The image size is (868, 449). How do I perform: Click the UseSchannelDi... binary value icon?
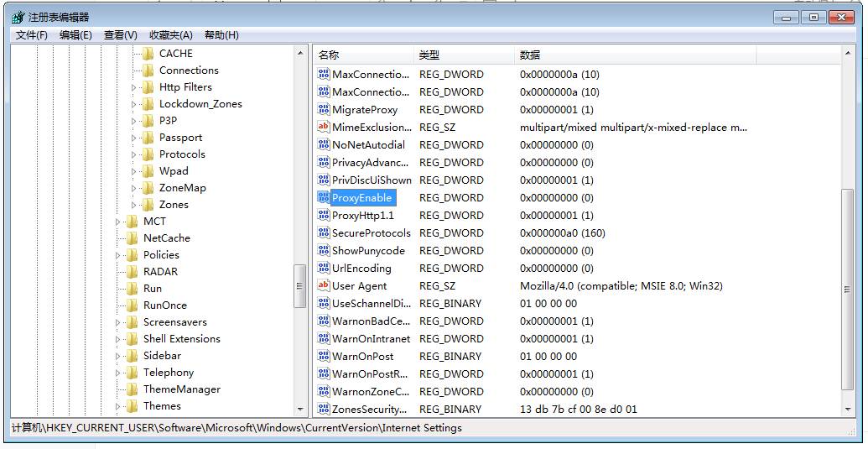(323, 304)
